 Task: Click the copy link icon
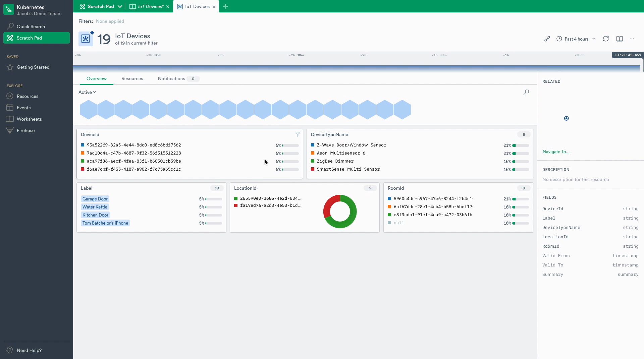click(x=547, y=39)
